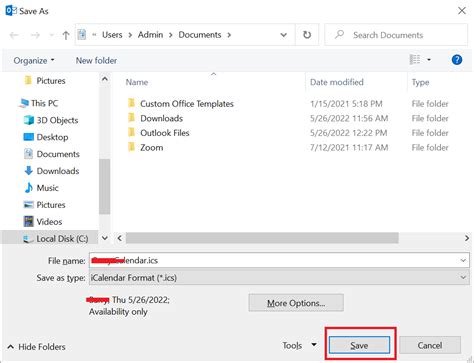Click the 1/15/2021 5:18 PM date cell
The image size is (474, 363).
(x=346, y=104)
